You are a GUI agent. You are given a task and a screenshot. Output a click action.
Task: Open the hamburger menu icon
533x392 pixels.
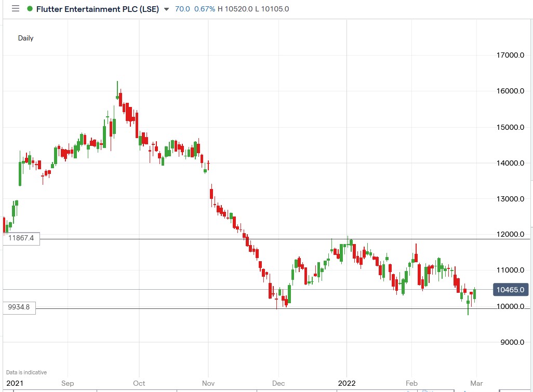coord(15,9)
